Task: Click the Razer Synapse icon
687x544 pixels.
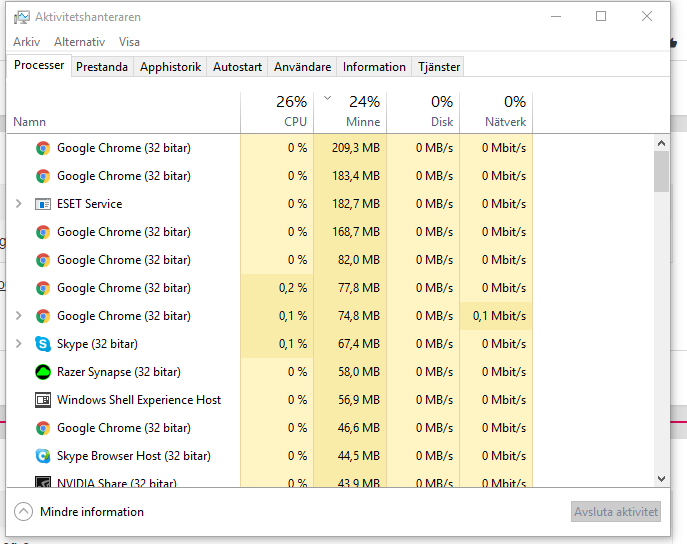Action: point(43,372)
